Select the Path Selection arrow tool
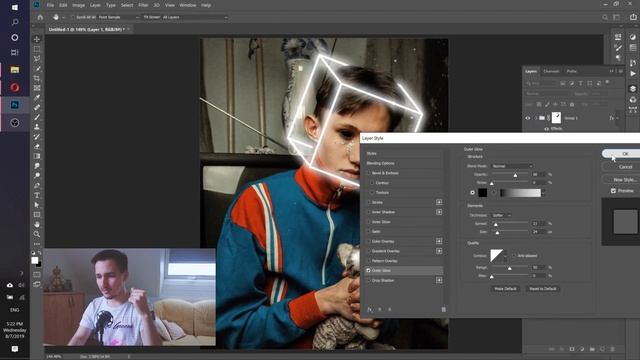640x360 pixels. click(37, 205)
